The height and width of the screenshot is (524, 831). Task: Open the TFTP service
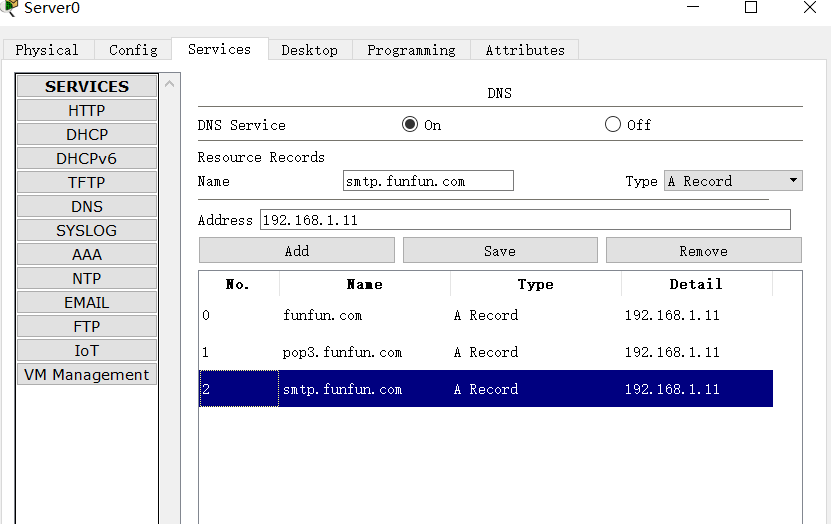tap(87, 182)
